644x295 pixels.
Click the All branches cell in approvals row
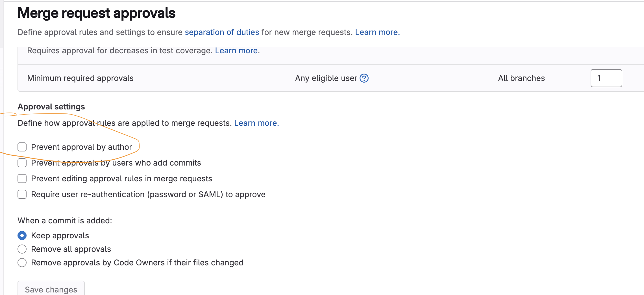tap(521, 78)
